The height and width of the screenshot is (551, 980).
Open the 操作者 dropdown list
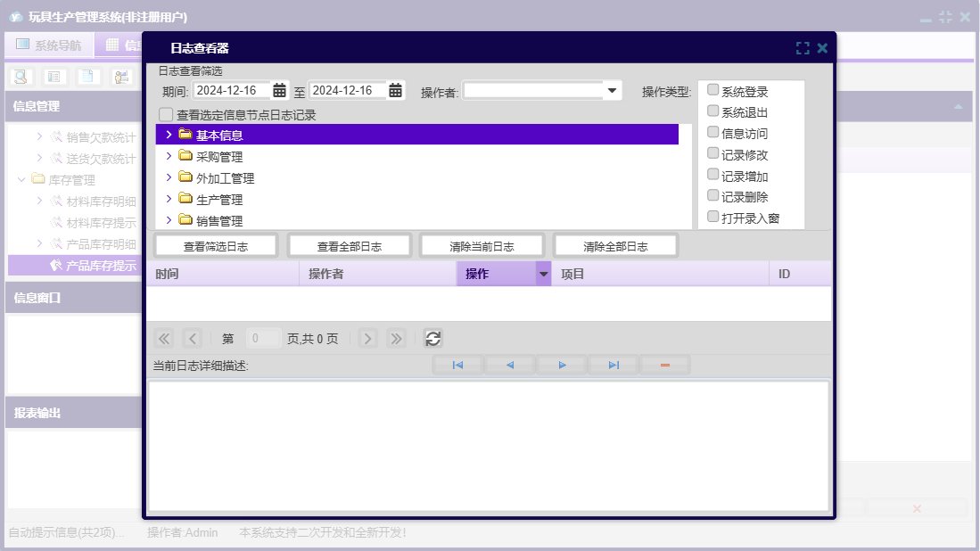tap(613, 90)
